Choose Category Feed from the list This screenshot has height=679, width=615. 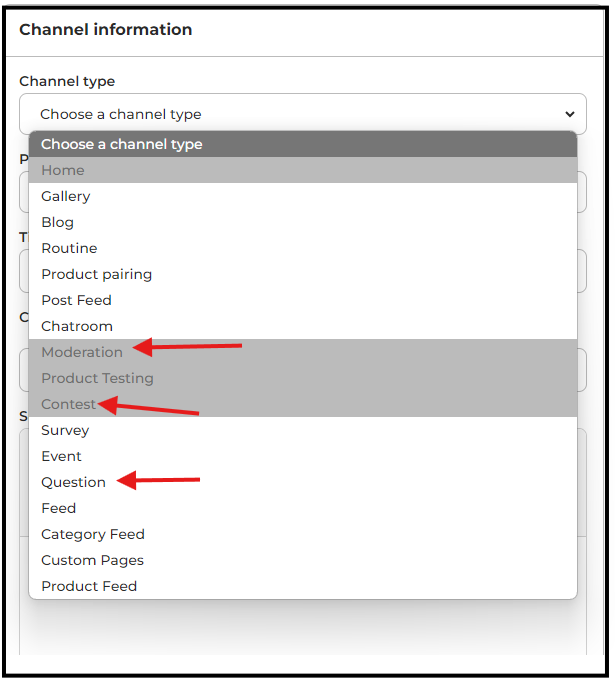coord(93,534)
